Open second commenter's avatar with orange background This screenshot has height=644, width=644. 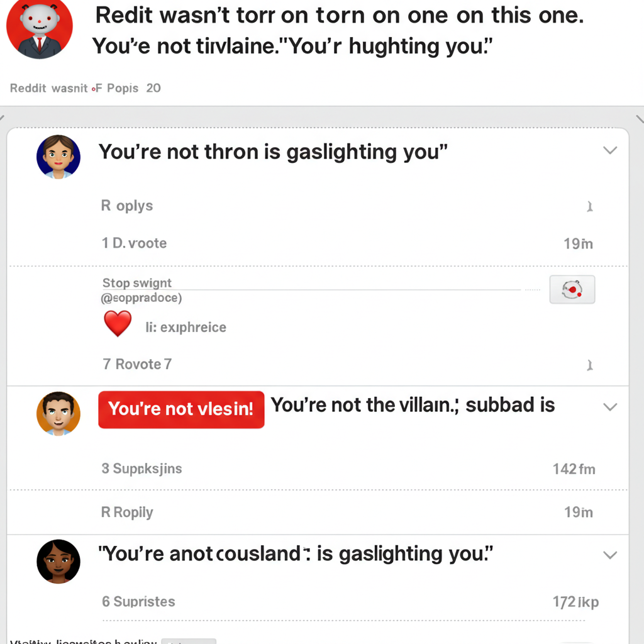[x=58, y=414]
